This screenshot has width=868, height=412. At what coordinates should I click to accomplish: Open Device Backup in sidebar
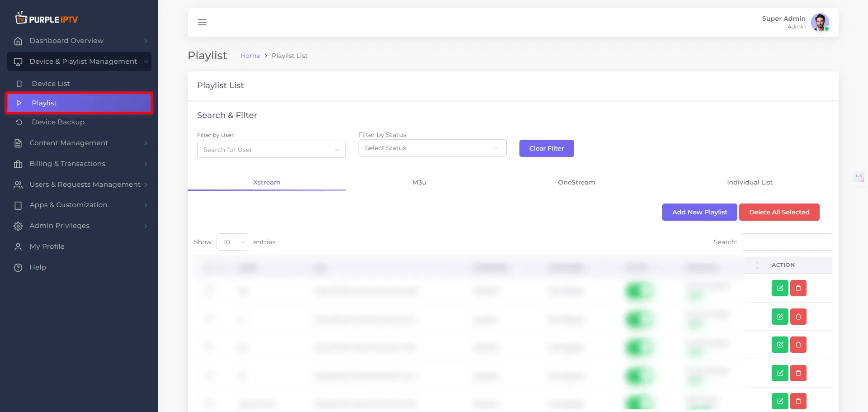[x=79, y=122]
